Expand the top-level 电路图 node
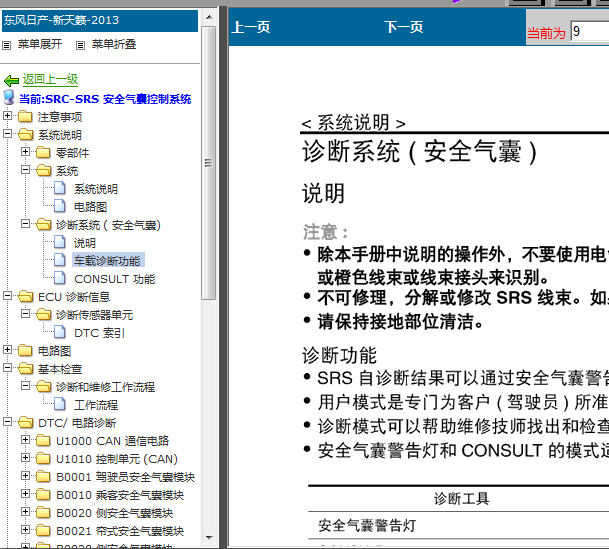The width and height of the screenshot is (609, 549). click(x=7, y=349)
